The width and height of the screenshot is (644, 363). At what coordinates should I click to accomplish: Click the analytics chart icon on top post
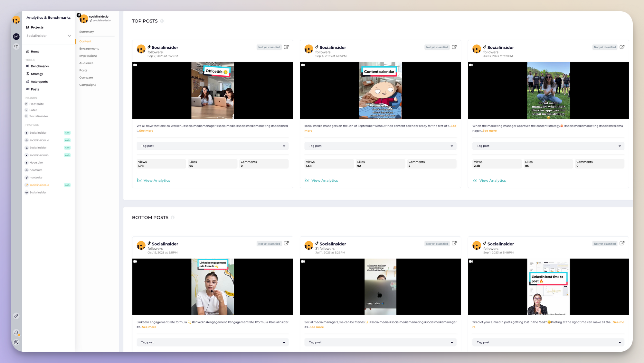(x=139, y=180)
